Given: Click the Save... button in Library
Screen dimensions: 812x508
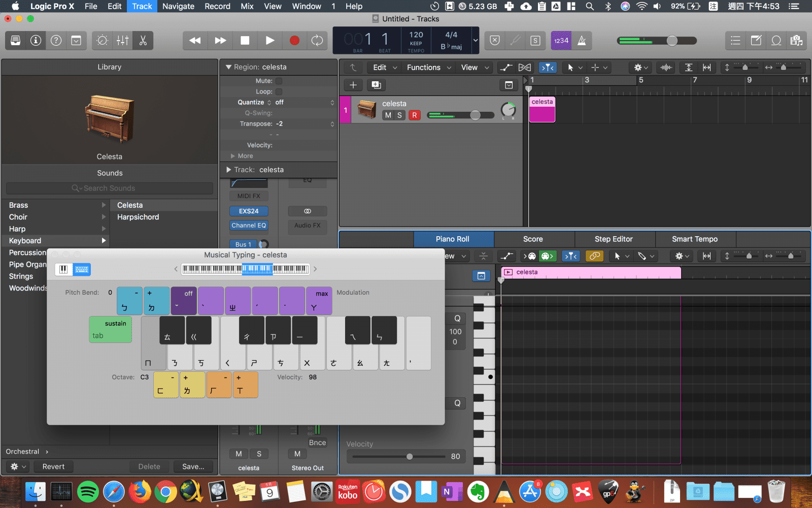Looking at the screenshot, I should tap(193, 467).
